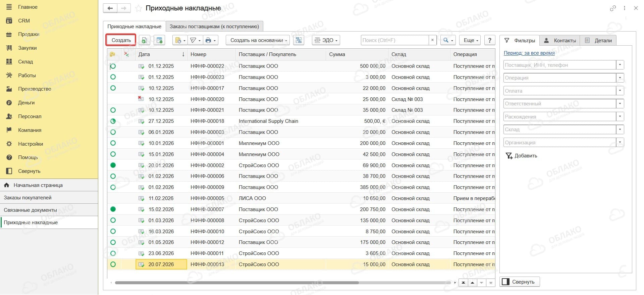The image size is (644, 295).
Task: Open the Главное section icon in the sidebar
Action: (9, 7)
